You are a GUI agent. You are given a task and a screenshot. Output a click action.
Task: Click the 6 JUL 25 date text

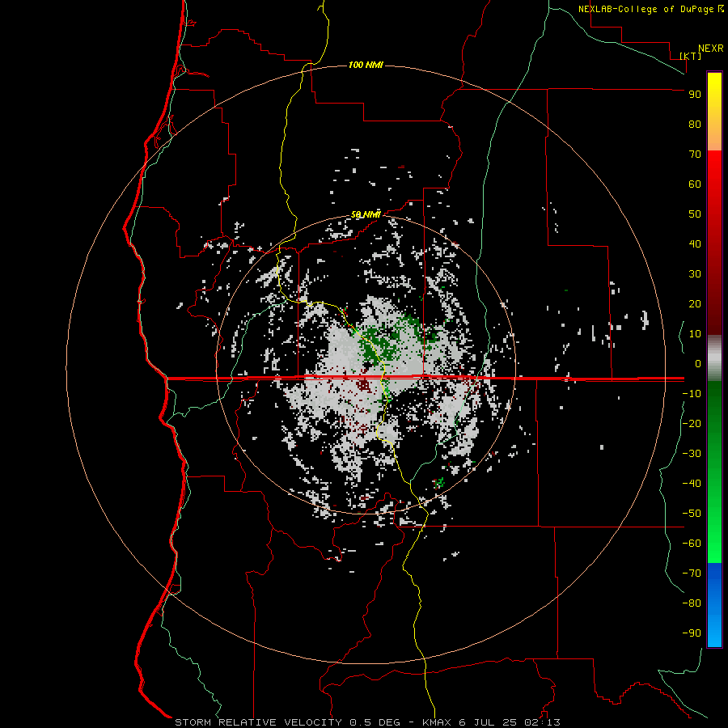[488, 722]
